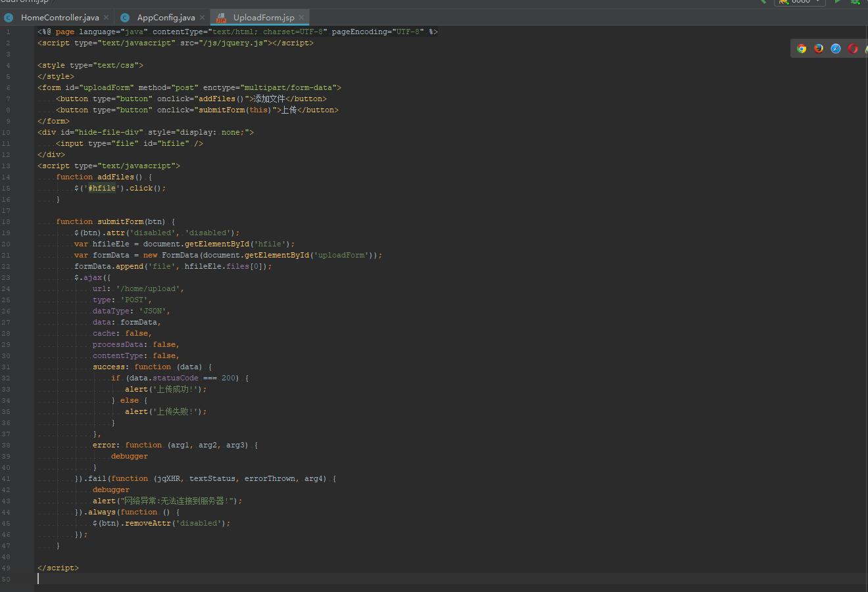Click 'success: function (data)' callback
Screen dimensions: 868x592
(147, 367)
